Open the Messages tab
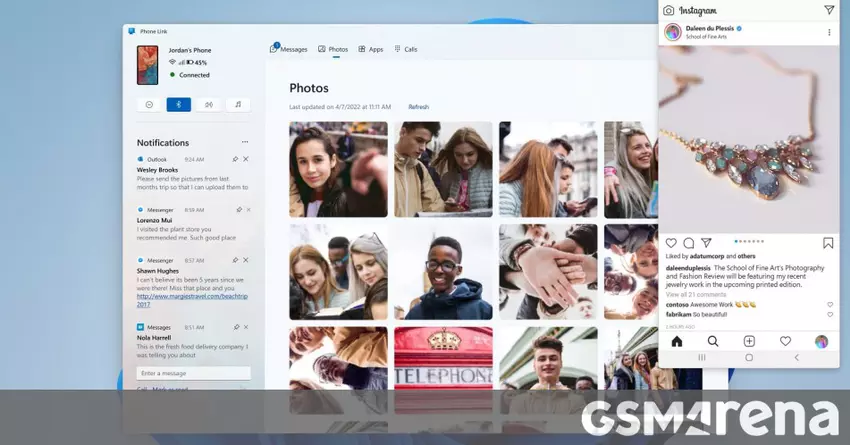The image size is (850, 445). 288,49
